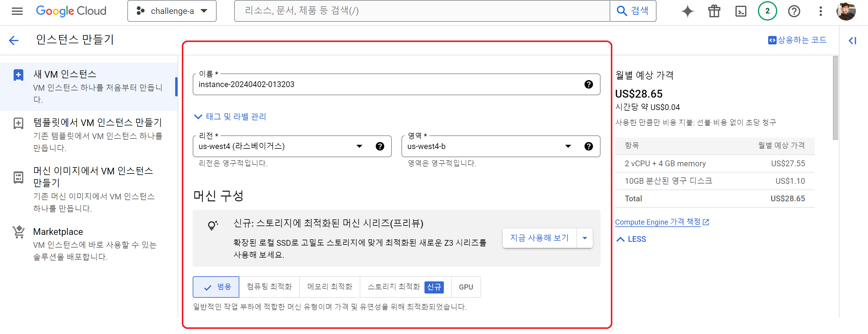Open notifications badge showing 2
The image size is (868, 334).
click(767, 11)
